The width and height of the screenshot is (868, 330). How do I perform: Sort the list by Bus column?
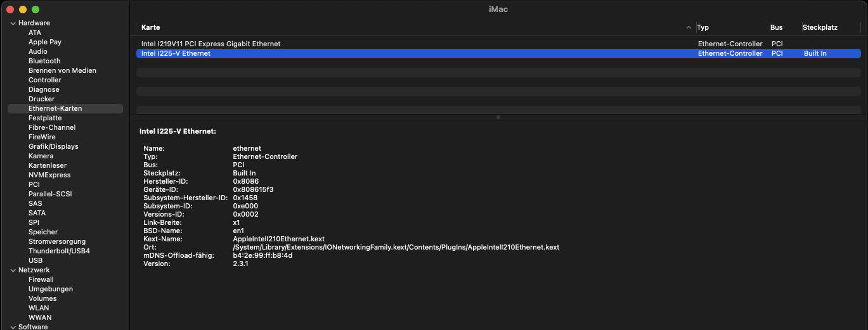pos(777,28)
